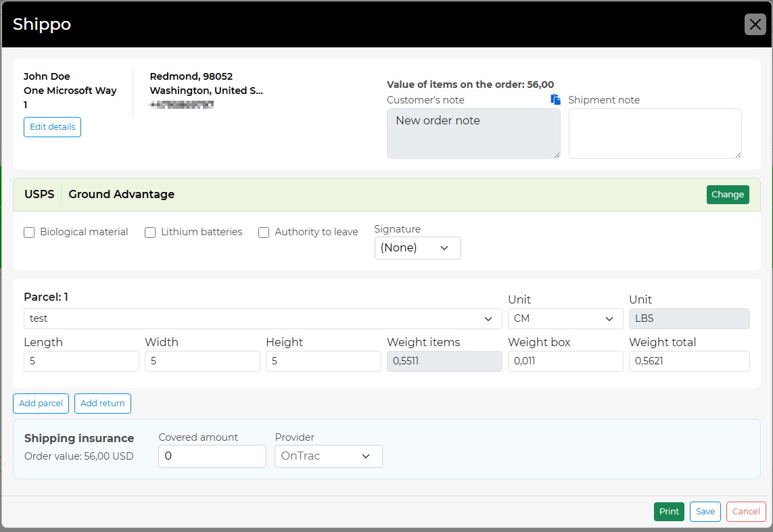The height and width of the screenshot is (532, 773).
Task: Tick the Lithium batteries checkbox
Action: [x=150, y=233]
